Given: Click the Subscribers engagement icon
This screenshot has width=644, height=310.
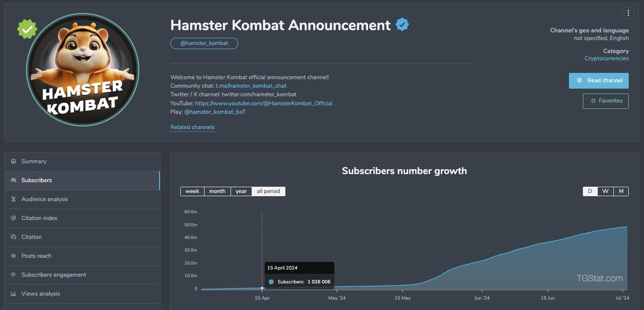Looking at the screenshot, I should tap(13, 275).
